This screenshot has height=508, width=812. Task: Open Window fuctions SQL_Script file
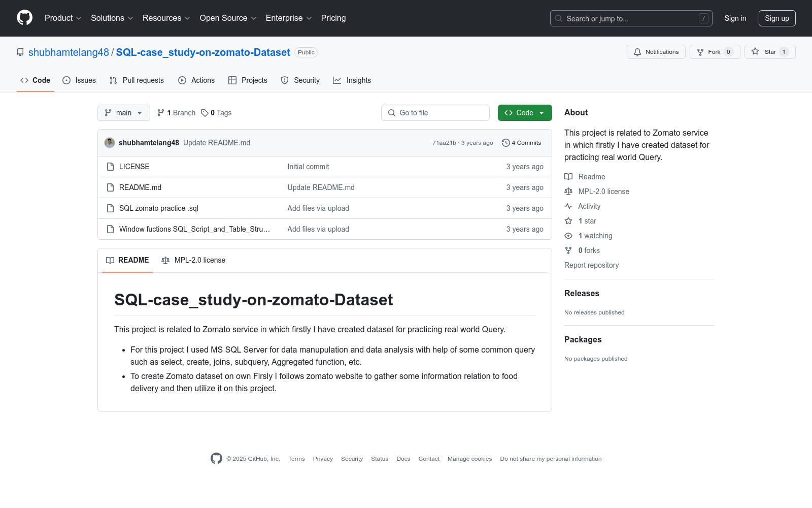point(194,229)
